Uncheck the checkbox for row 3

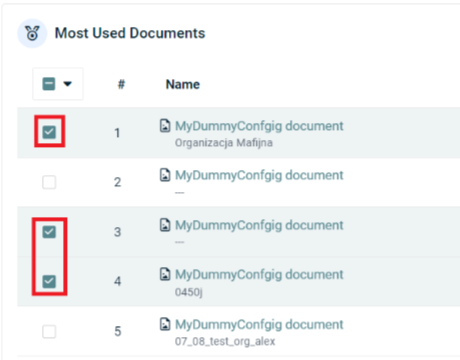coord(49,232)
